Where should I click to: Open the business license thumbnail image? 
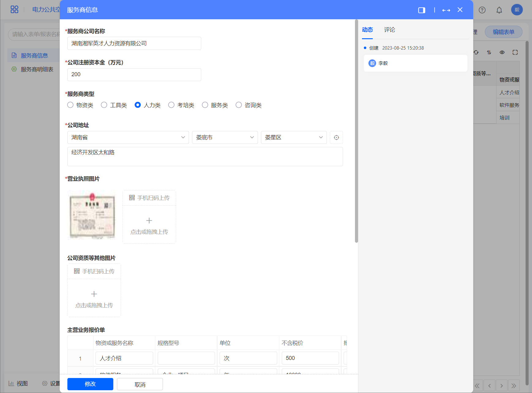(x=92, y=215)
